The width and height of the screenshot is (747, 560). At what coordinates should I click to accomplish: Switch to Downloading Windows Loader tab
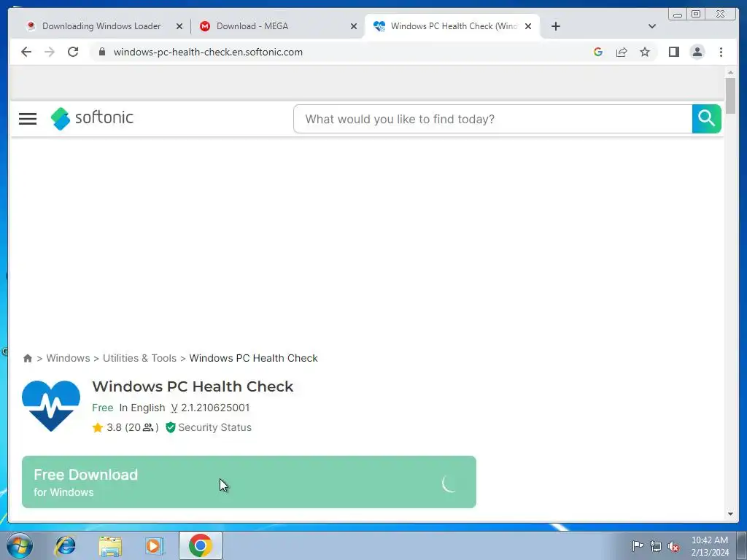tap(101, 26)
